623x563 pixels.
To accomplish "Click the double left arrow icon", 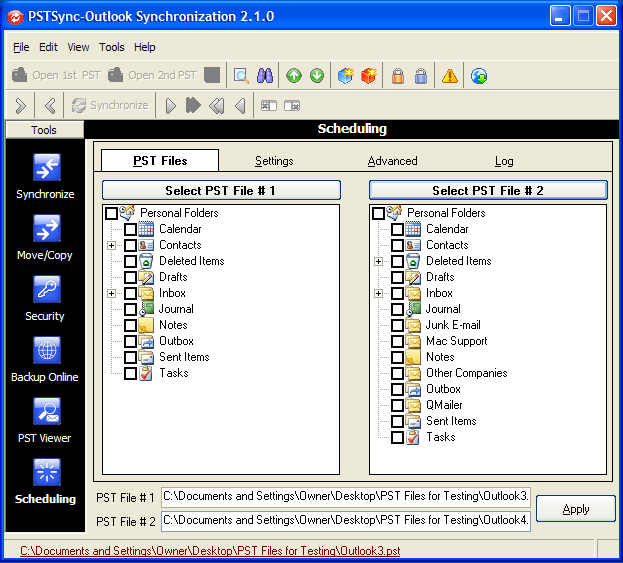I will point(217,106).
